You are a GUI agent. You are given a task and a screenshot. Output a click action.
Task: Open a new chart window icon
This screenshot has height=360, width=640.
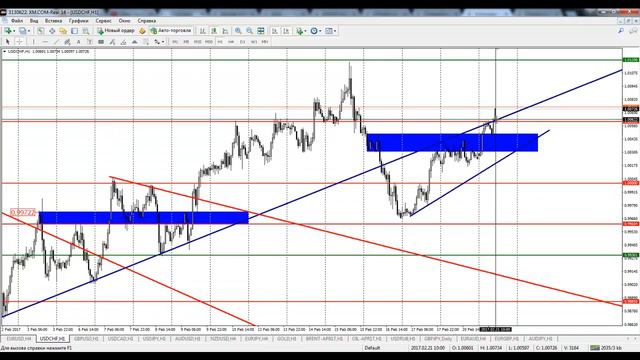point(7,31)
